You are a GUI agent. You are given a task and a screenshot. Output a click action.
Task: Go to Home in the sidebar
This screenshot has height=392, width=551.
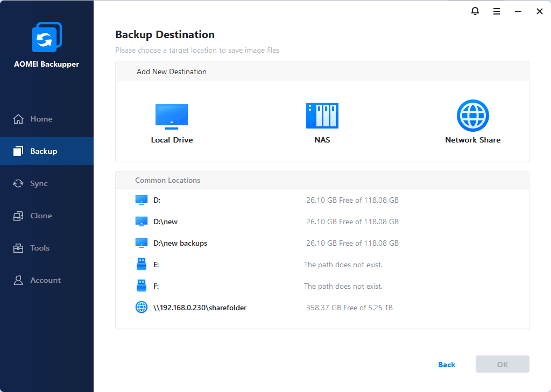pyautogui.click(x=41, y=119)
